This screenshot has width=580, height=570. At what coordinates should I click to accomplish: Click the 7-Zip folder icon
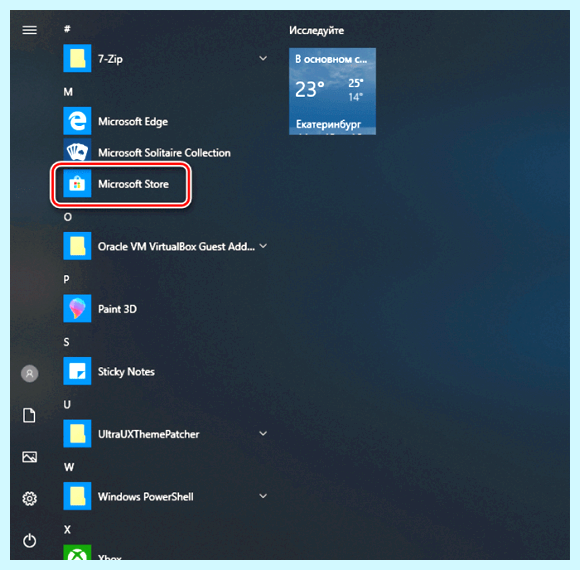(77, 58)
